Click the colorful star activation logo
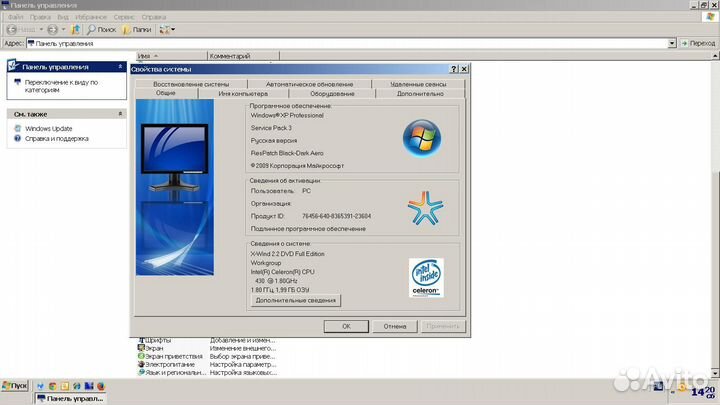Viewport: 720px width, 405px height. [425, 208]
